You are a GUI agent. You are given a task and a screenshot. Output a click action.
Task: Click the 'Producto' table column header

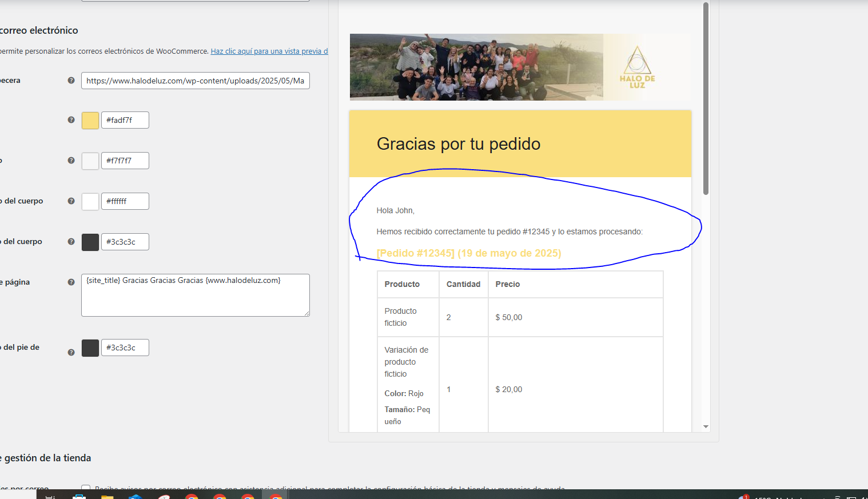point(402,284)
